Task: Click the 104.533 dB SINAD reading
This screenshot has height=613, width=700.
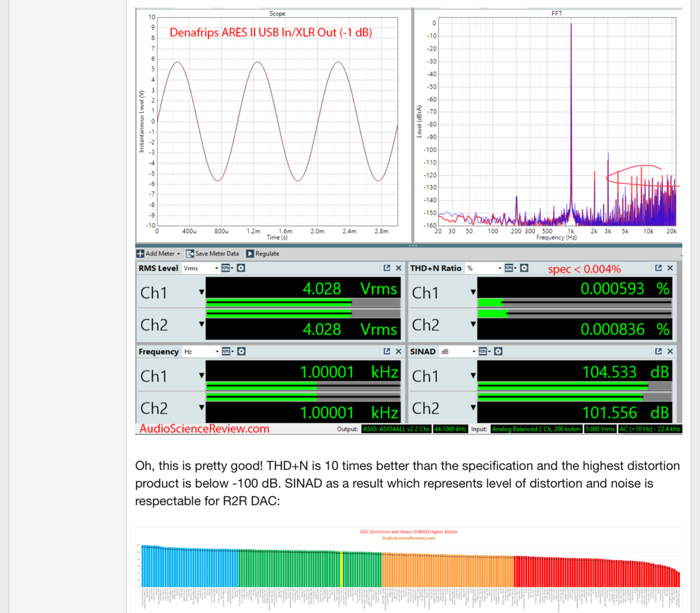Action: (626, 372)
